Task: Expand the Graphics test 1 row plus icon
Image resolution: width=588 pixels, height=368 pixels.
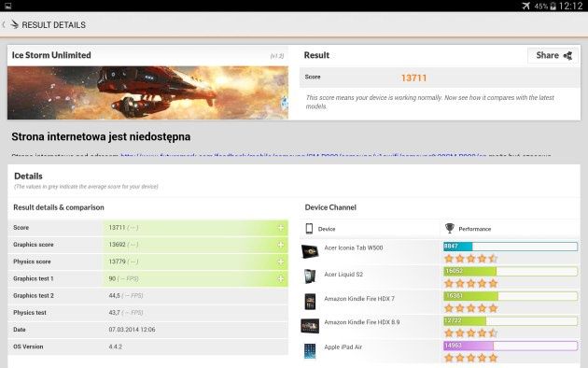Action: [x=281, y=278]
